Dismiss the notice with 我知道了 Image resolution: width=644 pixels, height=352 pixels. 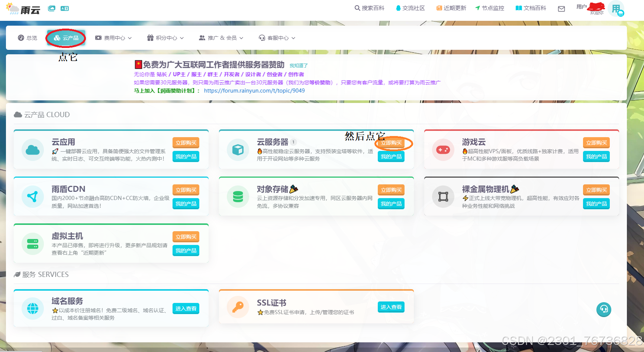coord(299,66)
